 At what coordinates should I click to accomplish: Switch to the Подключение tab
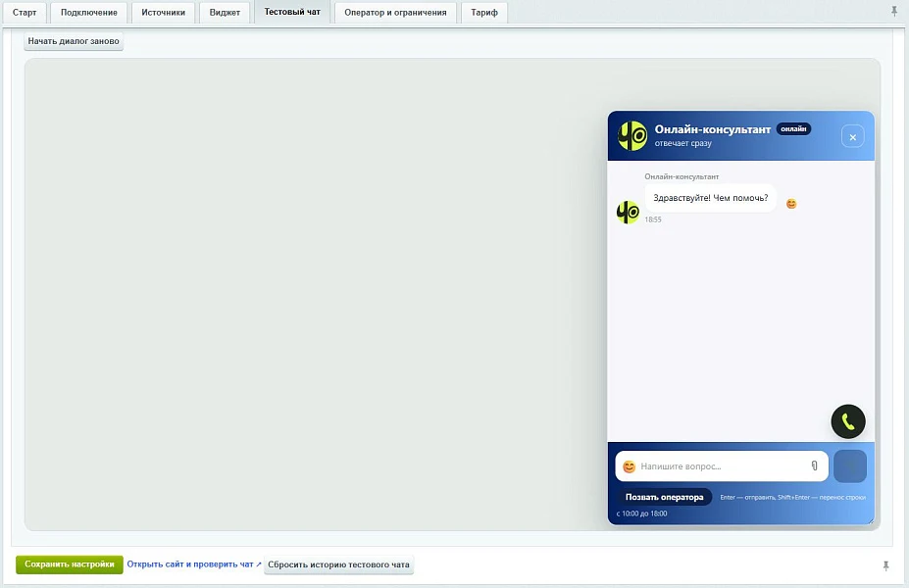click(88, 12)
